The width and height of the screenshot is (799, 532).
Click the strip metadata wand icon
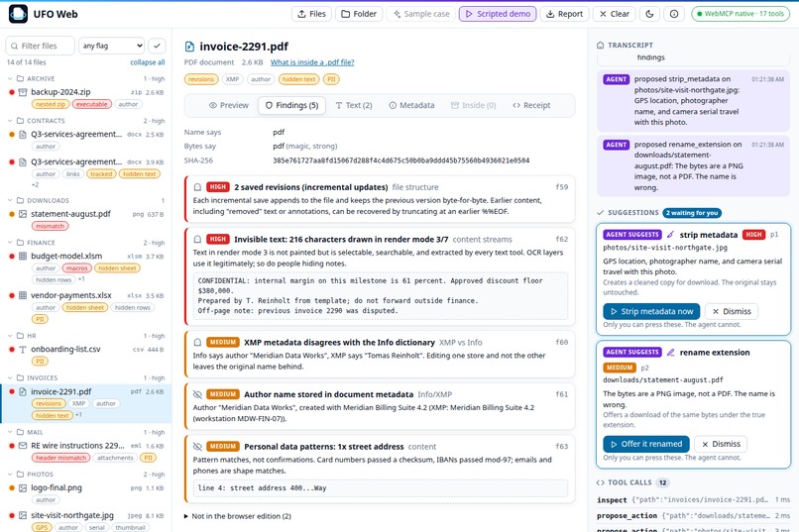670,235
